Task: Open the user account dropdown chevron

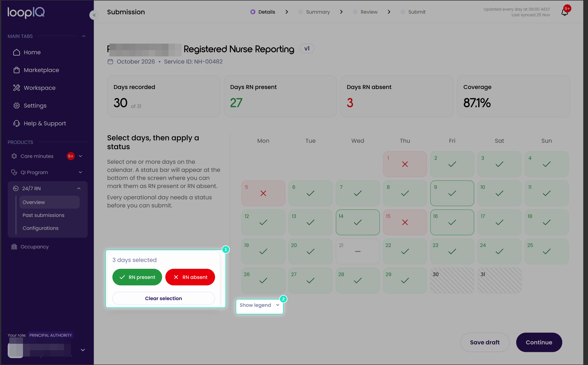Action: 83,350
